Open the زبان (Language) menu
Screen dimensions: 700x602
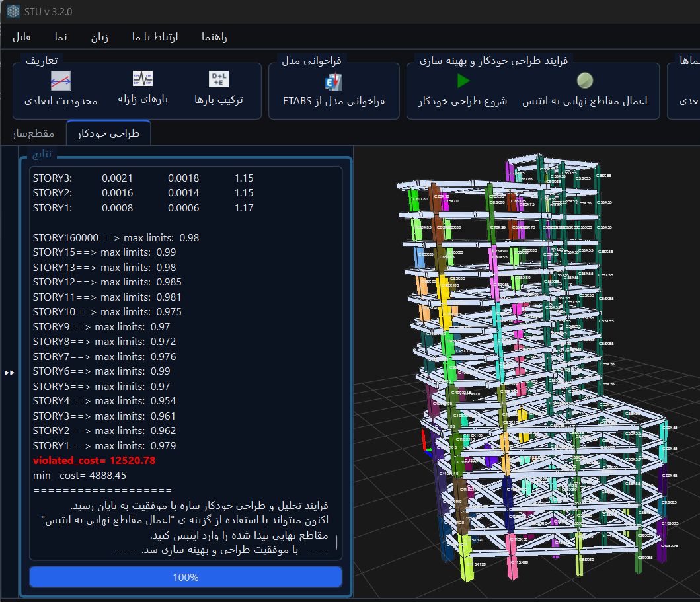pyautogui.click(x=100, y=37)
